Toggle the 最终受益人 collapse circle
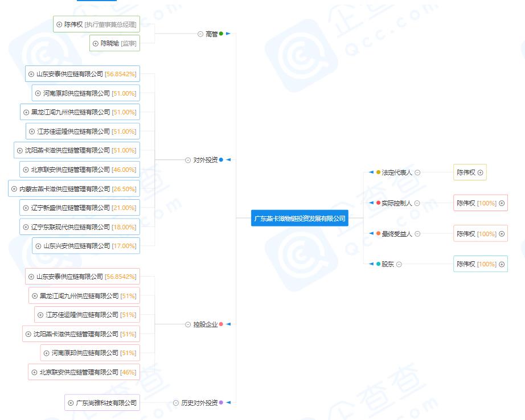 coord(417,234)
